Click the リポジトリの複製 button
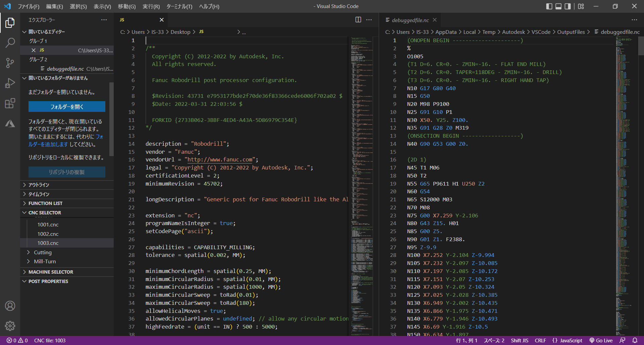The width and height of the screenshot is (644, 345). pyautogui.click(x=67, y=172)
